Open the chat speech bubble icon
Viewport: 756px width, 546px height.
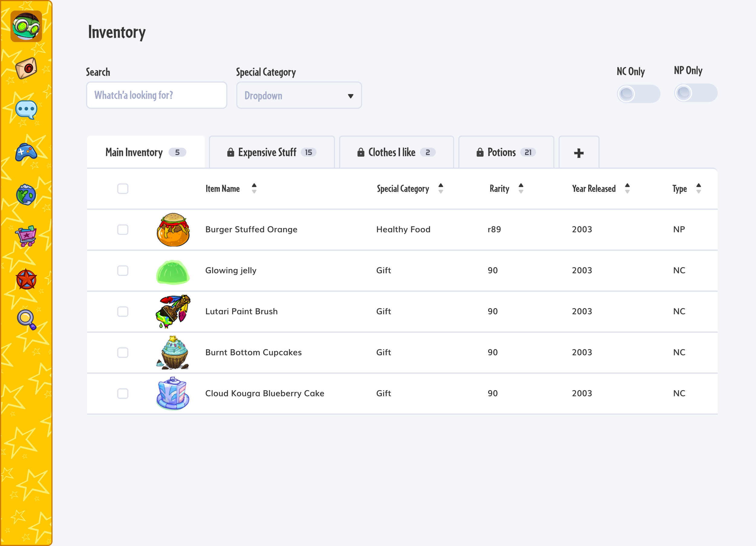(26, 110)
